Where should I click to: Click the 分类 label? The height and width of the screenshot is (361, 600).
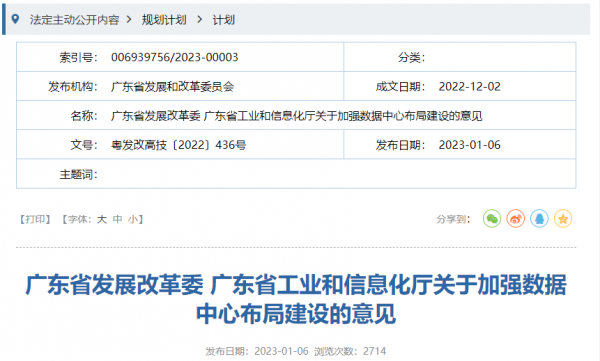[411, 57]
